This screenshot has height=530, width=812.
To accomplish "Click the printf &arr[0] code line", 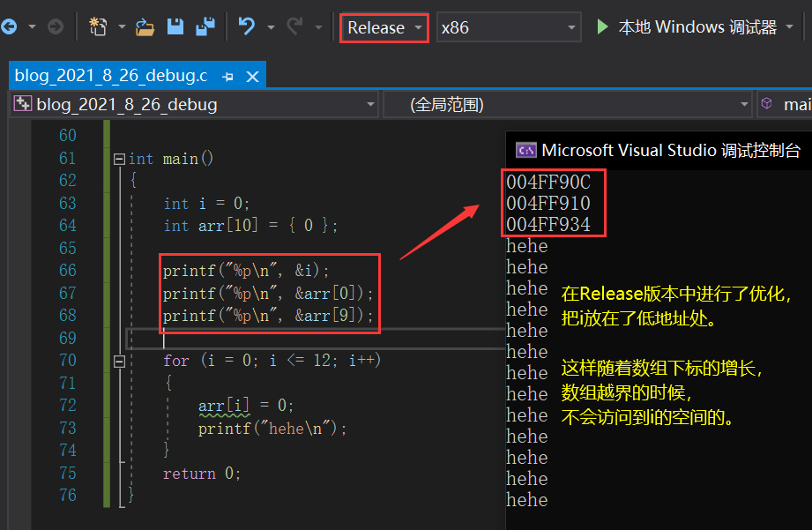I will click(268, 294).
